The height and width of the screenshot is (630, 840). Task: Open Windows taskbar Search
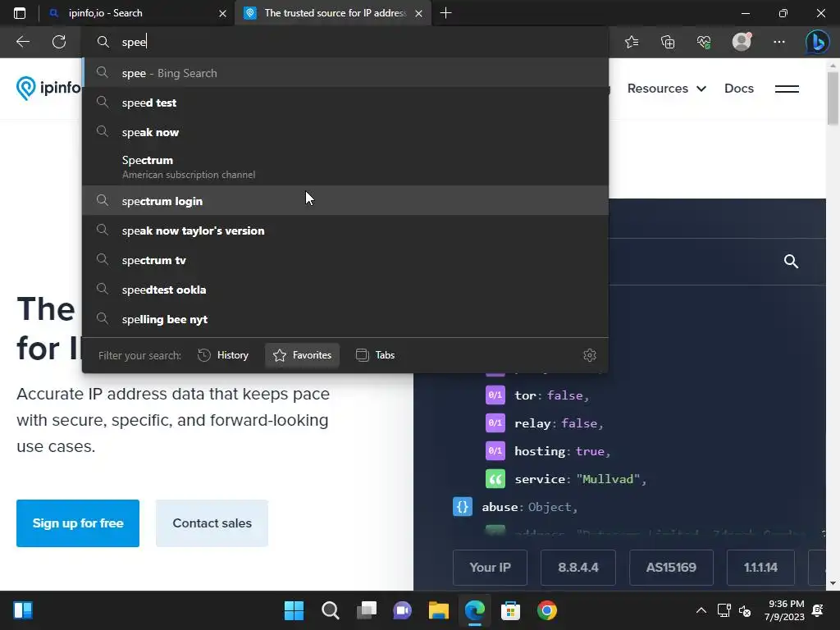pos(330,610)
